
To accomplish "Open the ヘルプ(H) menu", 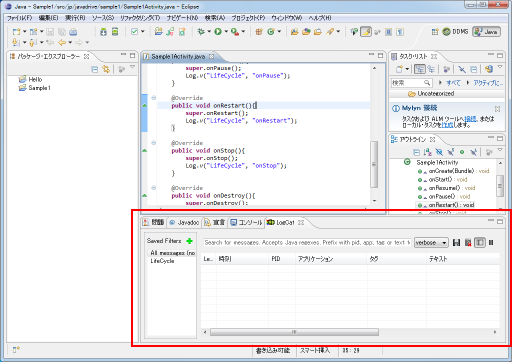I will coord(319,18).
